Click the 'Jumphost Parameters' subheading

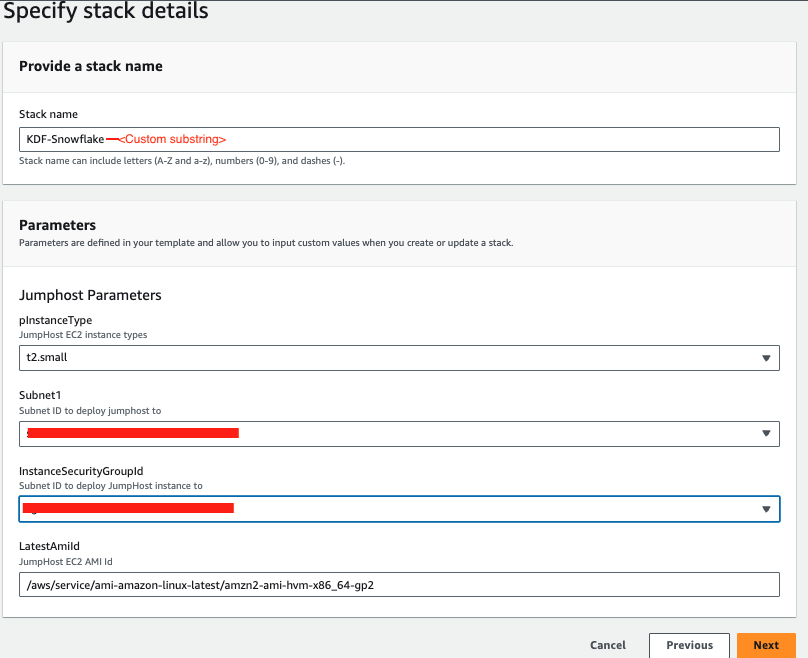click(90, 295)
